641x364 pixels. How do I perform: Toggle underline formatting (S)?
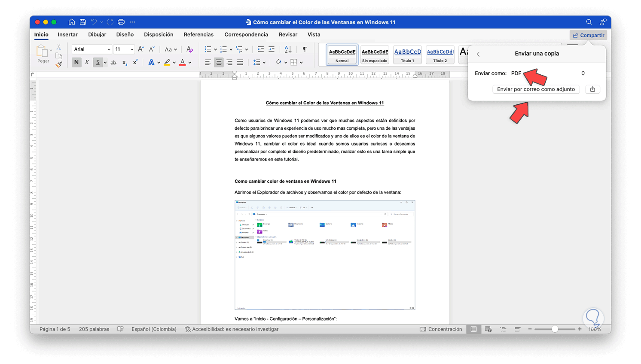(x=98, y=63)
